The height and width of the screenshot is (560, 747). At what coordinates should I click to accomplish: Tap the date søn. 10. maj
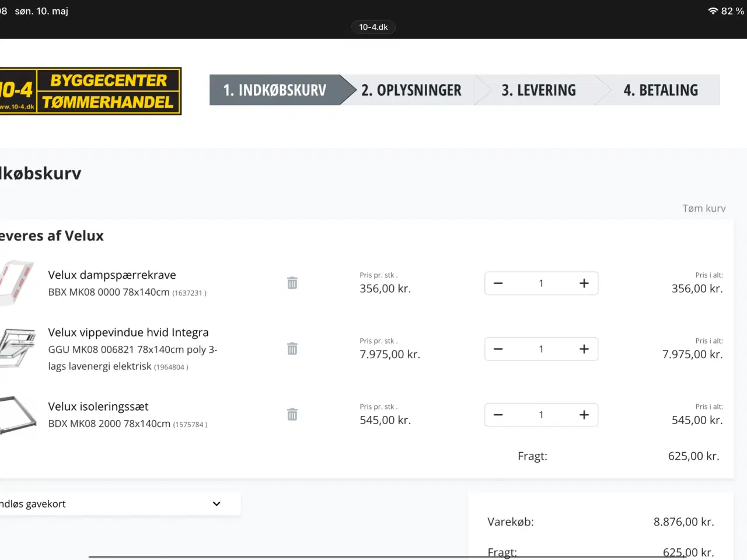(41, 11)
